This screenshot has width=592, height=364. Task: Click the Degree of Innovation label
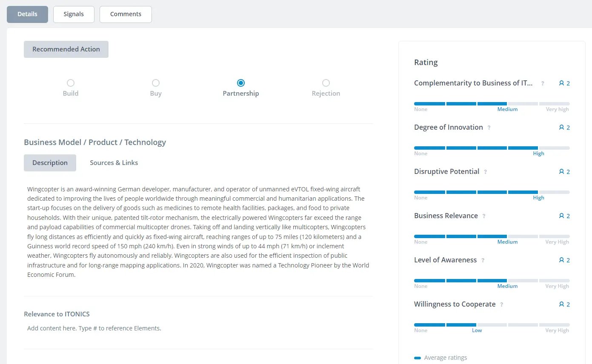(x=449, y=128)
